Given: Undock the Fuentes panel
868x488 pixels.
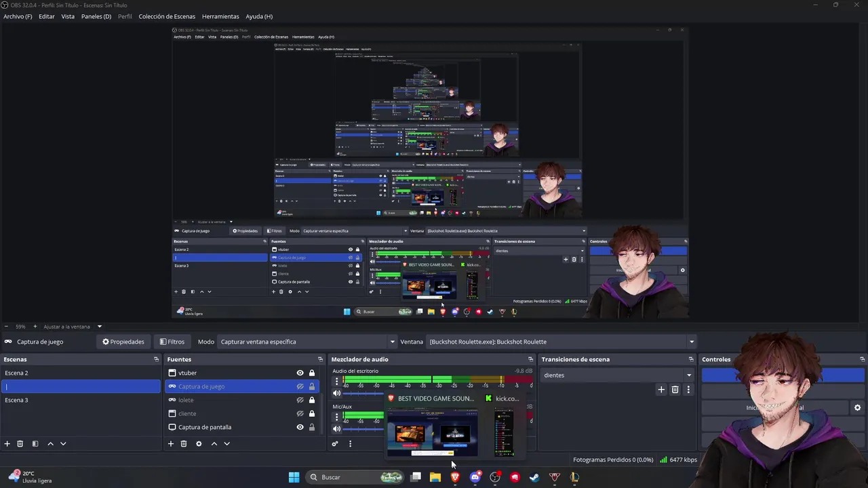Looking at the screenshot, I should click(320, 359).
